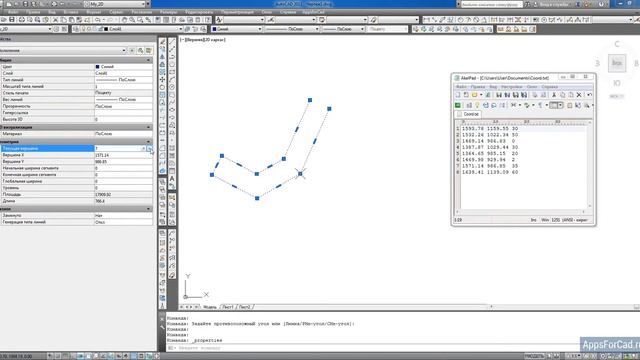Select the Erase modify tool

click(162, 42)
